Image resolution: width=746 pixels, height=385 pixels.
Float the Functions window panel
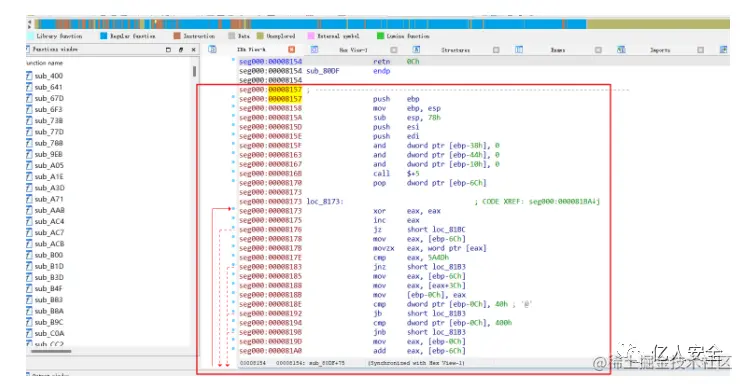click(168, 49)
